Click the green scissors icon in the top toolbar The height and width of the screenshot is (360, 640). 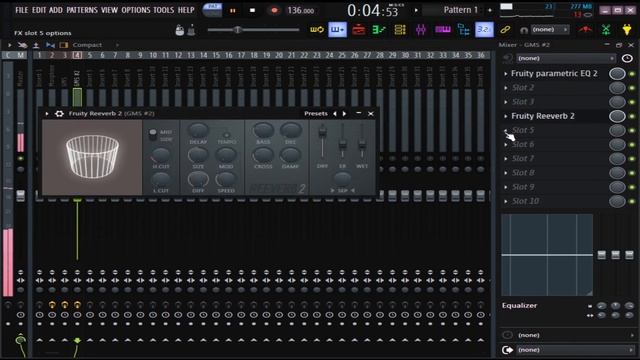(606, 29)
